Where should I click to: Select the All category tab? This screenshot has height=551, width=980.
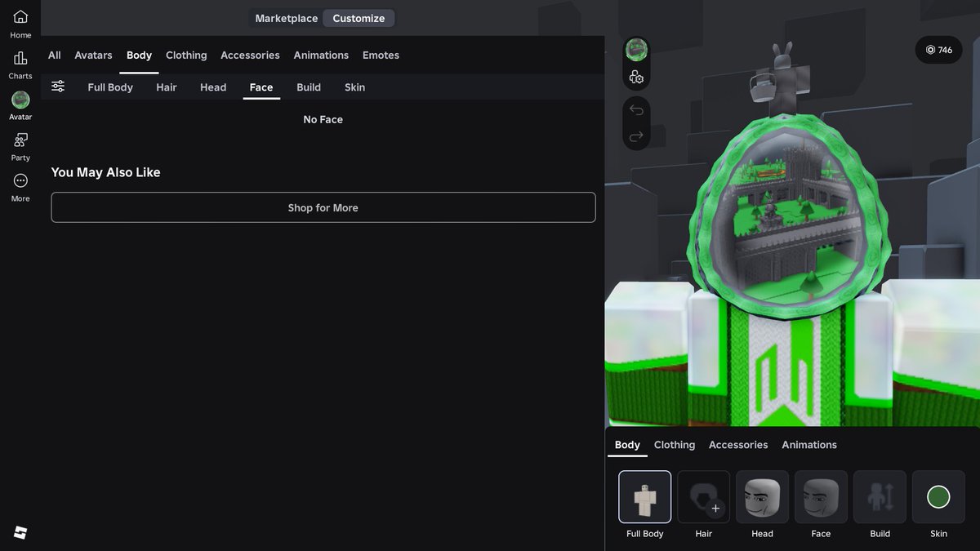[55, 56]
